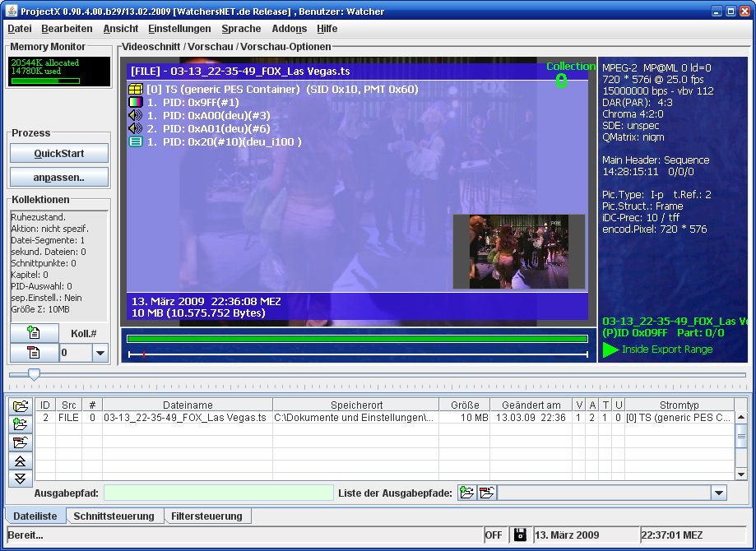Click the speaker icon for PID 0xA01
Image resolution: width=756 pixels, height=551 pixels.
[x=136, y=128]
